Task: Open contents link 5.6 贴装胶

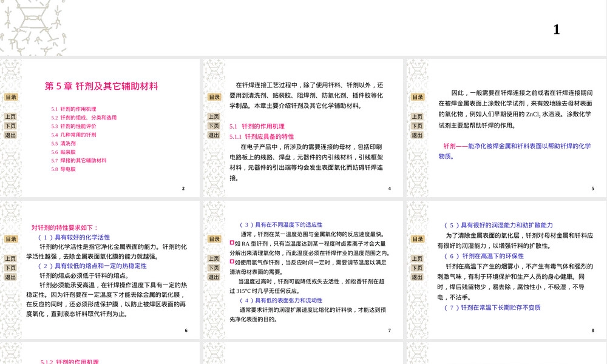Action: click(63, 152)
